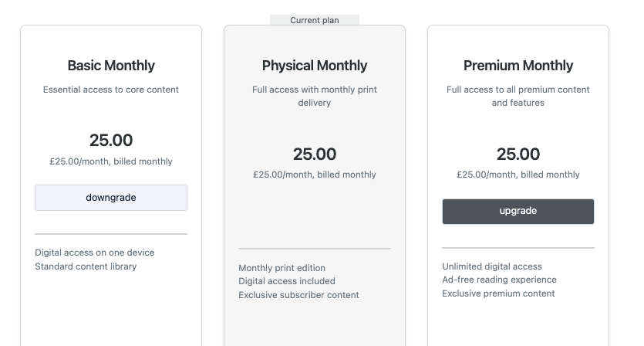Click 'Ad-free reading experience' feature line
644x346 pixels.
click(500, 280)
